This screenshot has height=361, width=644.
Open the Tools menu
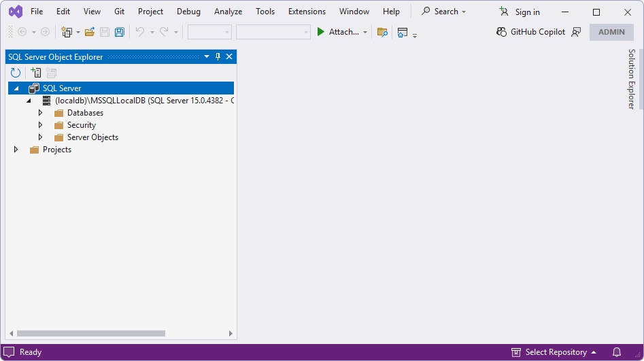click(x=265, y=12)
